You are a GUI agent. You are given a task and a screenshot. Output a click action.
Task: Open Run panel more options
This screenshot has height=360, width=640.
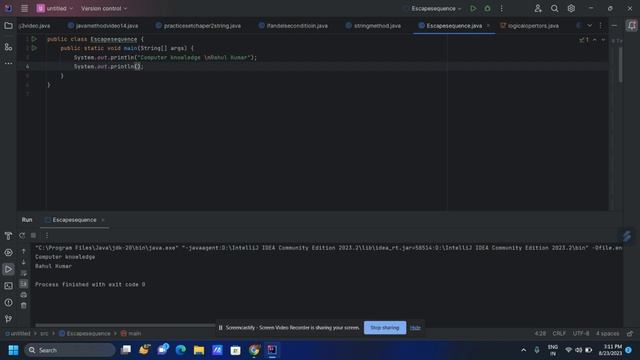point(47,236)
